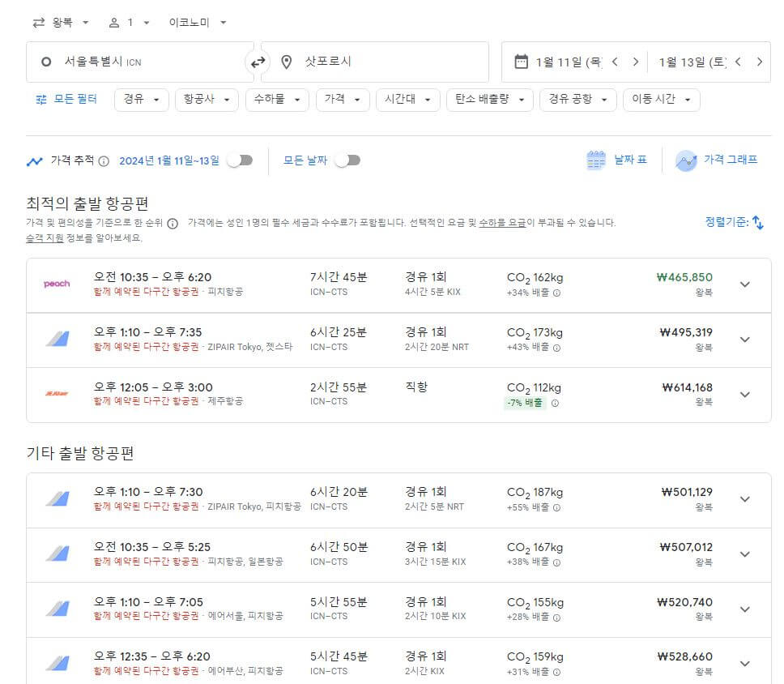Click the 정렬기준 sort icon

pos(757,220)
